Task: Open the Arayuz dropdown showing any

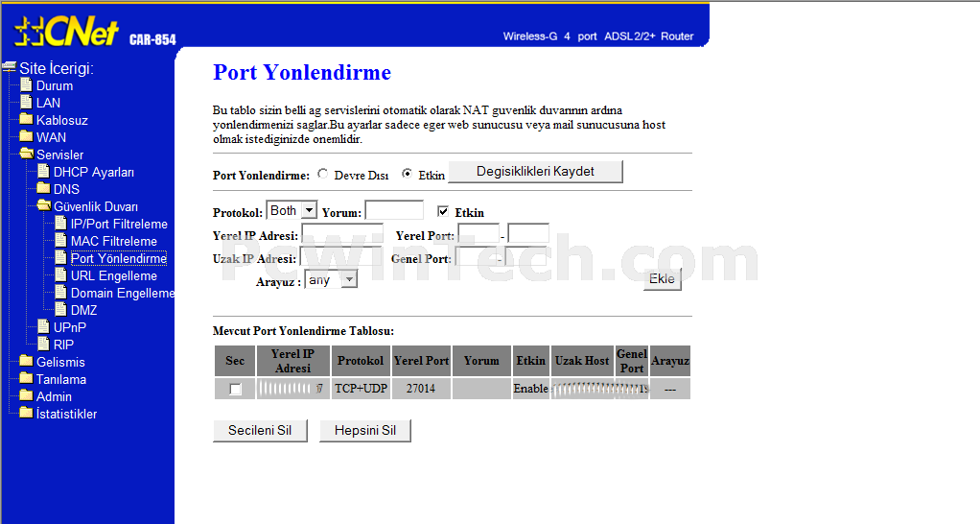Action: coord(331,279)
